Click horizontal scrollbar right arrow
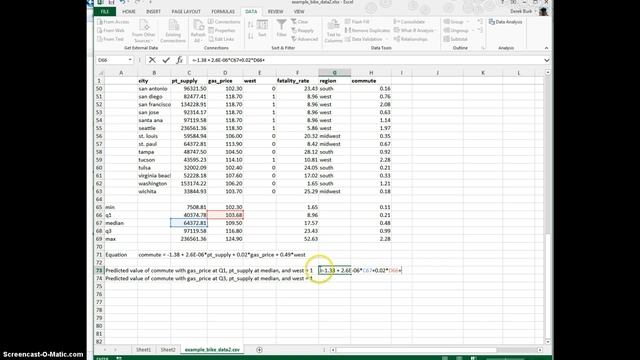The height and width of the screenshot is (360, 640). point(540,350)
